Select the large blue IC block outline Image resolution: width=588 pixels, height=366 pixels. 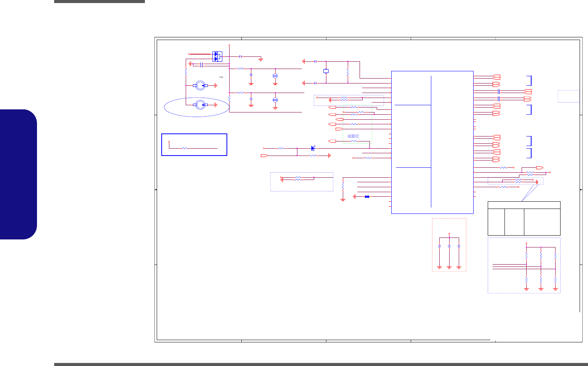click(432, 142)
